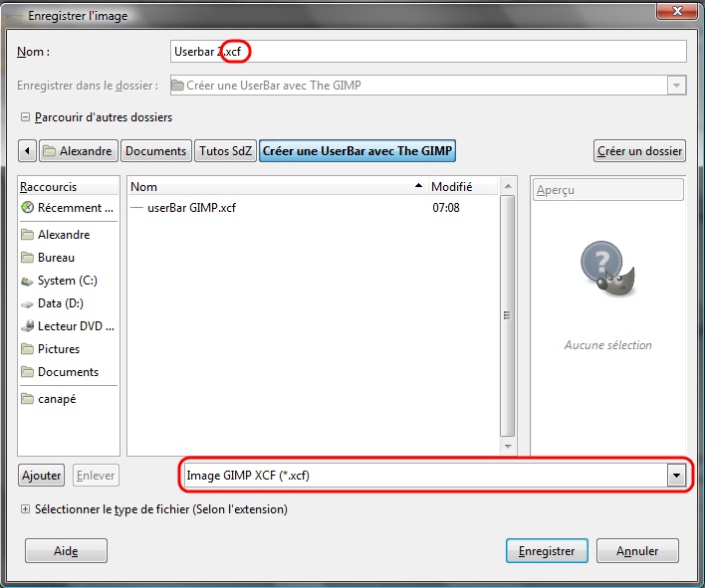Viewport: 705px width, 588px height.
Task: Click Annuler to cancel saving
Action: point(637,551)
